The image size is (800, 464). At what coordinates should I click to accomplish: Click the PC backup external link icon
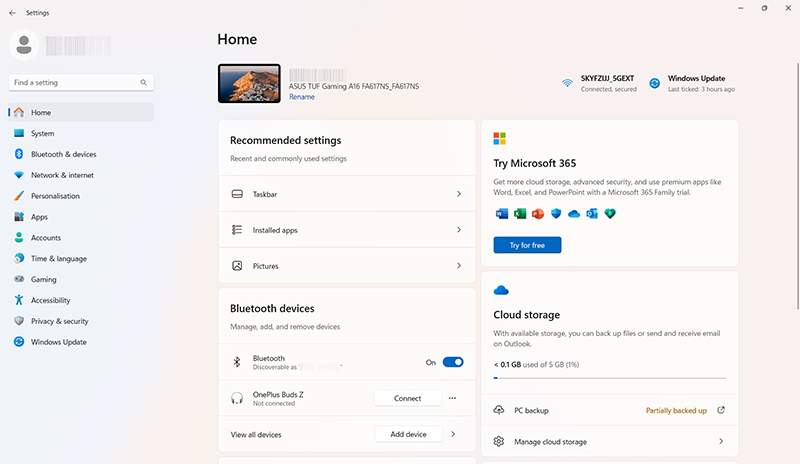click(721, 410)
